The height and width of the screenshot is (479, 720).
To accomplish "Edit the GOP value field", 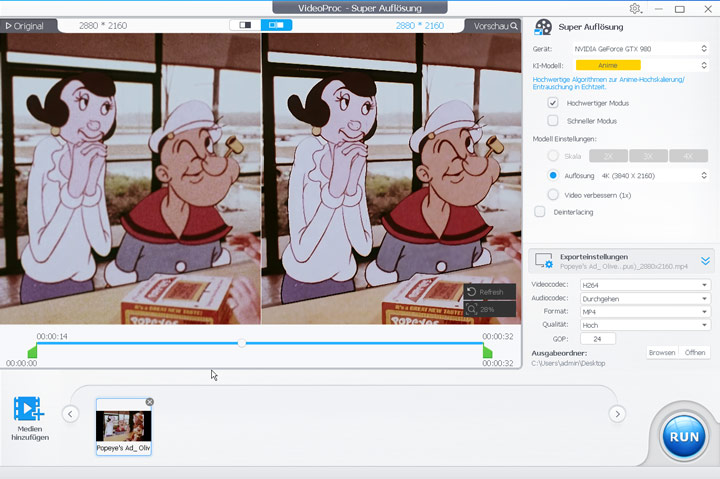I will tap(597, 339).
